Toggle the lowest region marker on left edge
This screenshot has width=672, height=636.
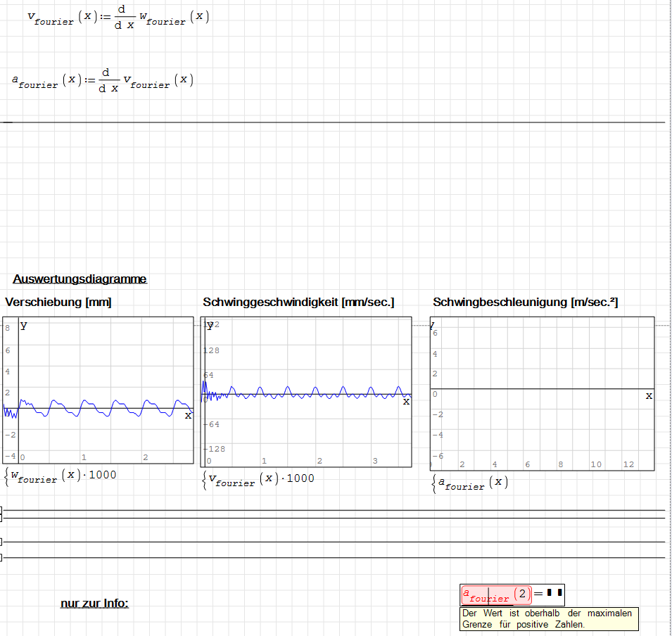pyautogui.click(x=1, y=558)
